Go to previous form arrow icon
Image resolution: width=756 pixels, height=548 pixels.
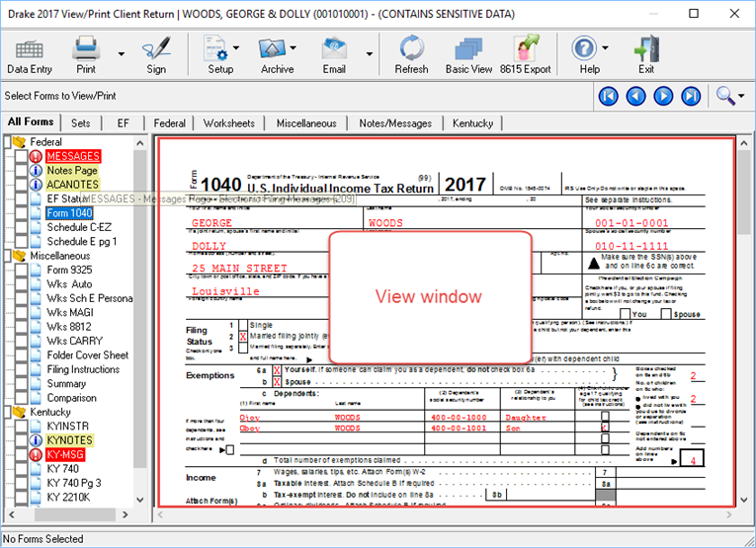point(636,97)
